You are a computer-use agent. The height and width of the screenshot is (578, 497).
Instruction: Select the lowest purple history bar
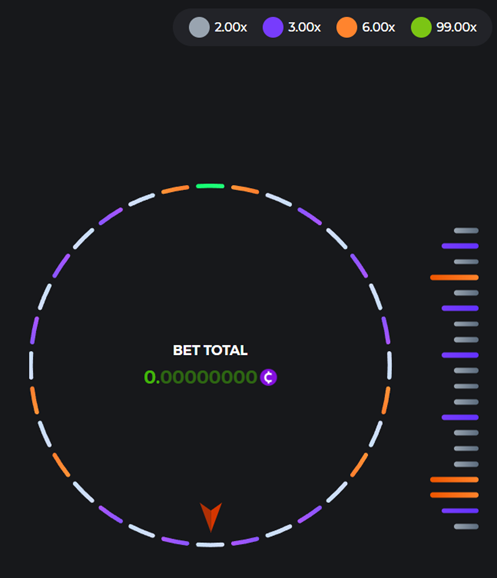coord(460,511)
